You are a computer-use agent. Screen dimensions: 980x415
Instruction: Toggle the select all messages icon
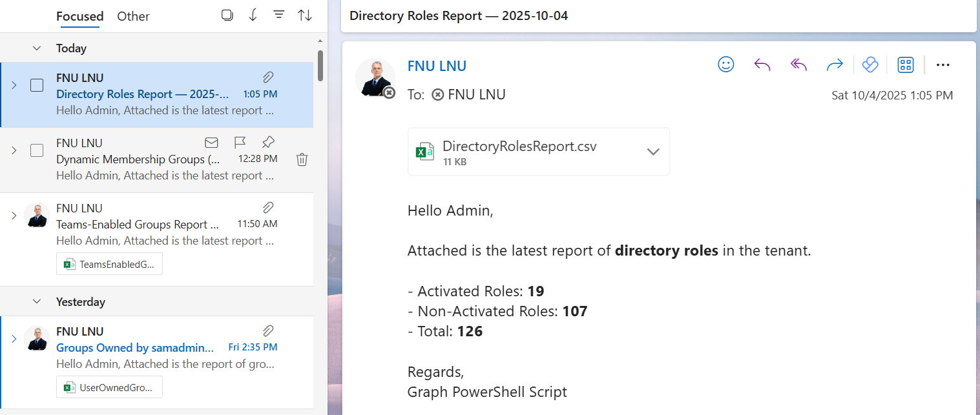coord(227,15)
